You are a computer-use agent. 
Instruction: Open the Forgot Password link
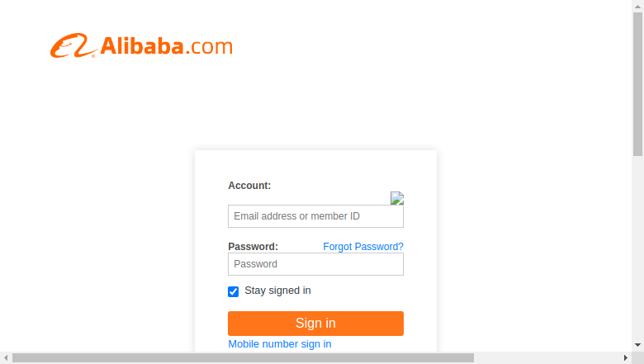(x=363, y=247)
